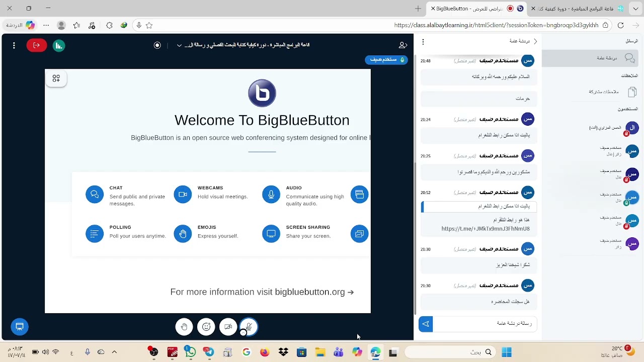
Task: Open the Telegram t.me link in chat
Action: point(486,229)
